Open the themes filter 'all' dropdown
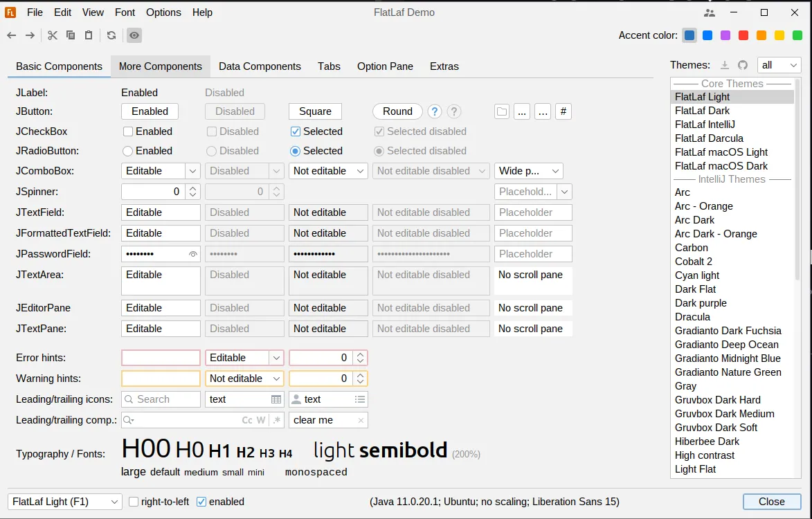 pos(779,65)
